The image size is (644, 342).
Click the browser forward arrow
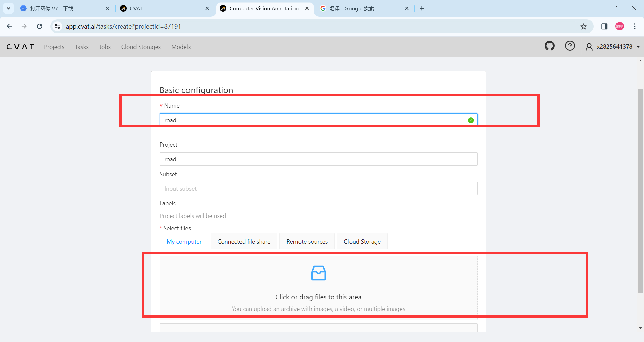tap(24, 26)
